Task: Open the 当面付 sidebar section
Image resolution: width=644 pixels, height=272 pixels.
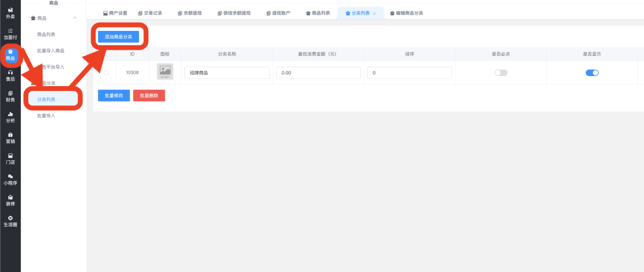Action: pyautogui.click(x=10, y=34)
